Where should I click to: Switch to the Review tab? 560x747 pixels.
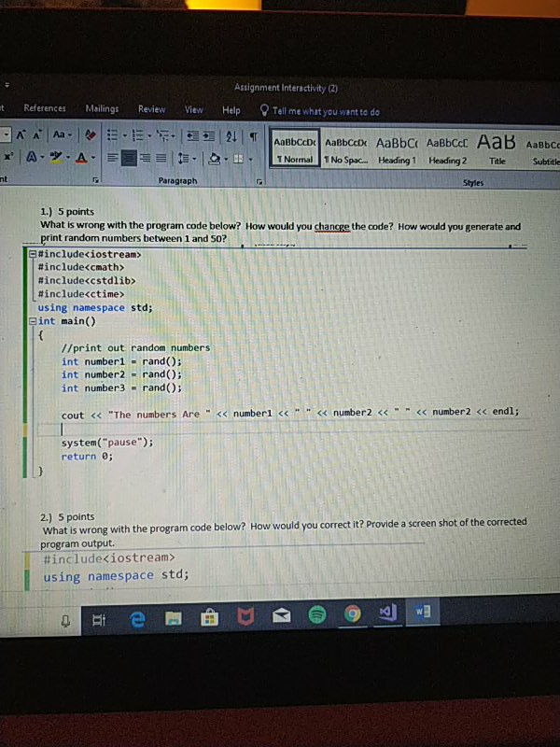pos(152,109)
